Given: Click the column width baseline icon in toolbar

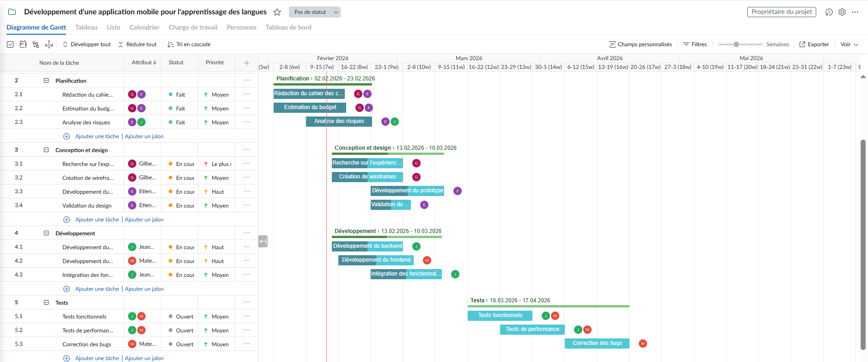Looking at the screenshot, I should (49, 44).
